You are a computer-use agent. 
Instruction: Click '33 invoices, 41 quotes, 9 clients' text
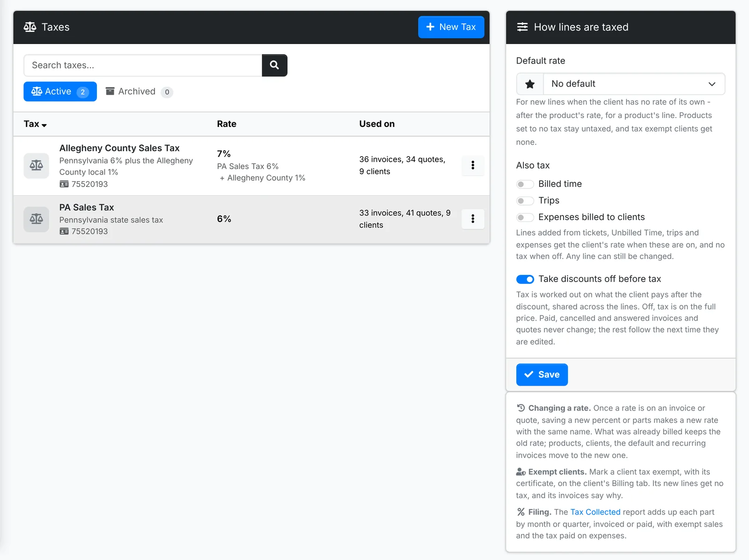click(x=405, y=219)
